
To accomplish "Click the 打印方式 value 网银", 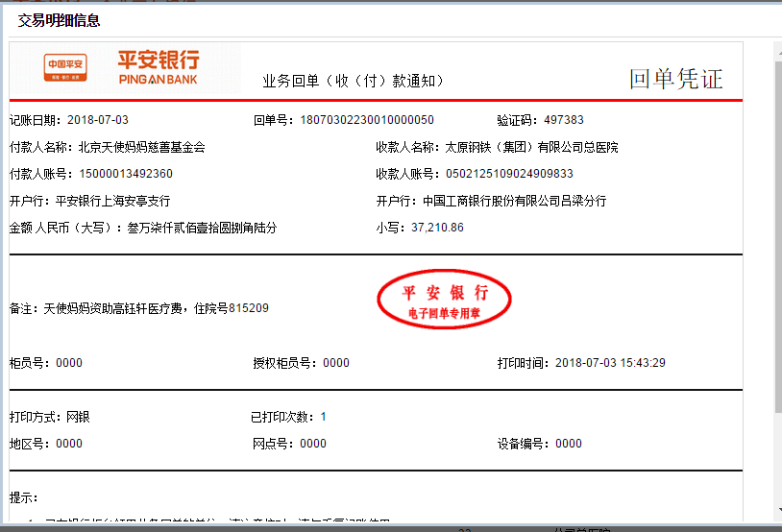I will (x=79, y=417).
